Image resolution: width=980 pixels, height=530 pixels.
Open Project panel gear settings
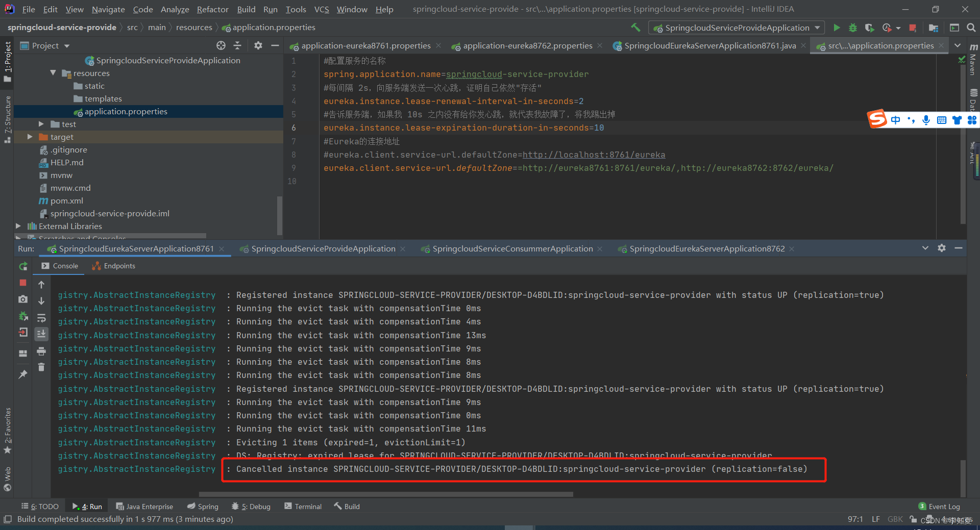coord(258,45)
